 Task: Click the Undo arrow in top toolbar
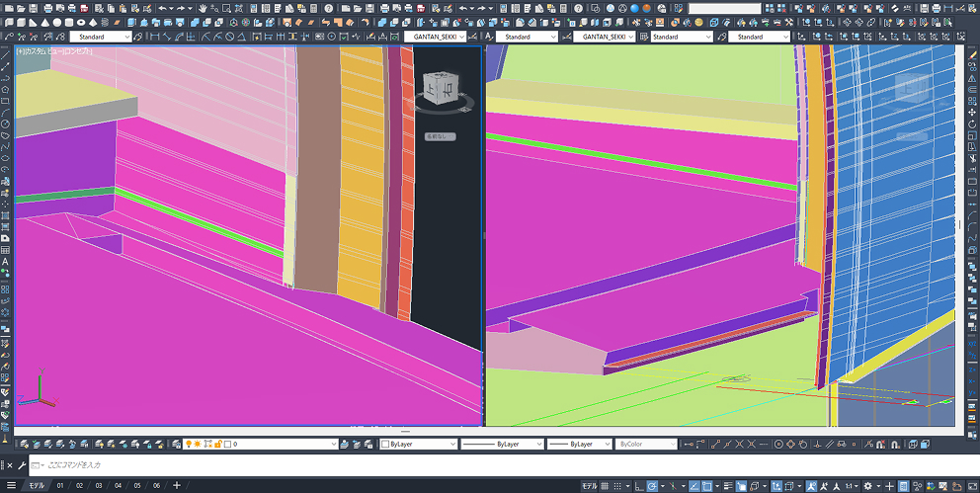click(x=162, y=8)
